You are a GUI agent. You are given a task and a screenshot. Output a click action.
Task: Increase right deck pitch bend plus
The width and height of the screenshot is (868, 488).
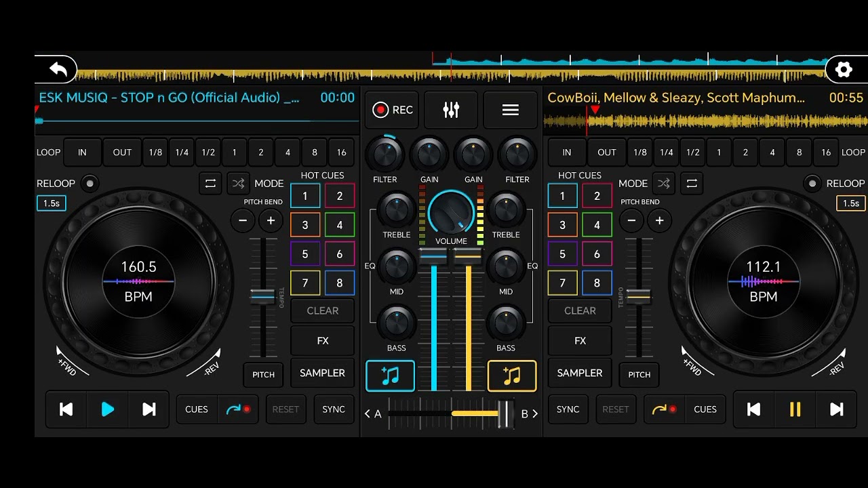(659, 220)
